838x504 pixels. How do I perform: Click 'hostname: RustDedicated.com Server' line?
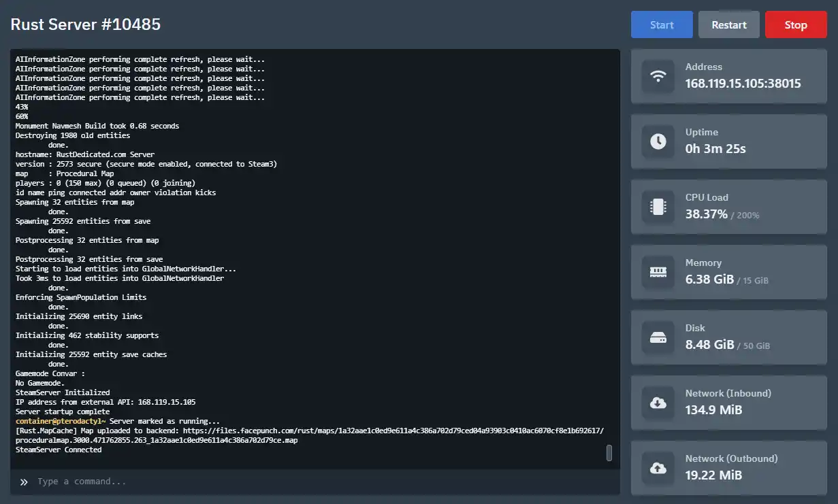pos(85,154)
